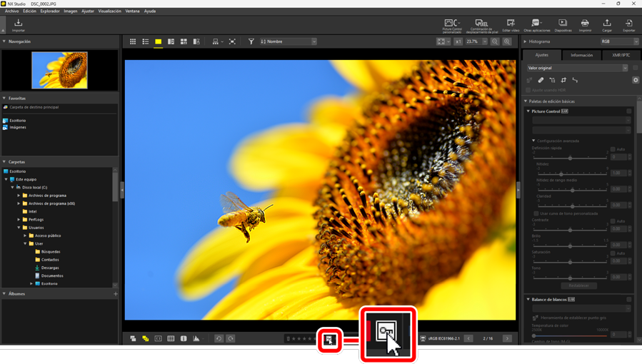Toggle the Balance de blancos checkbox
The width and height of the screenshot is (642, 364).
[x=629, y=300]
